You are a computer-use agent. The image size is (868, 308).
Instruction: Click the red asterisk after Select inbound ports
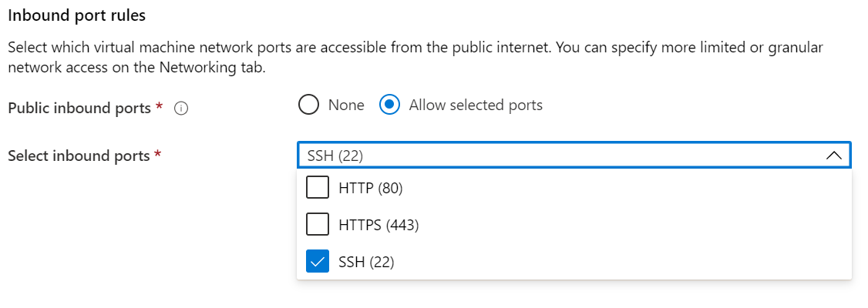coord(158,155)
